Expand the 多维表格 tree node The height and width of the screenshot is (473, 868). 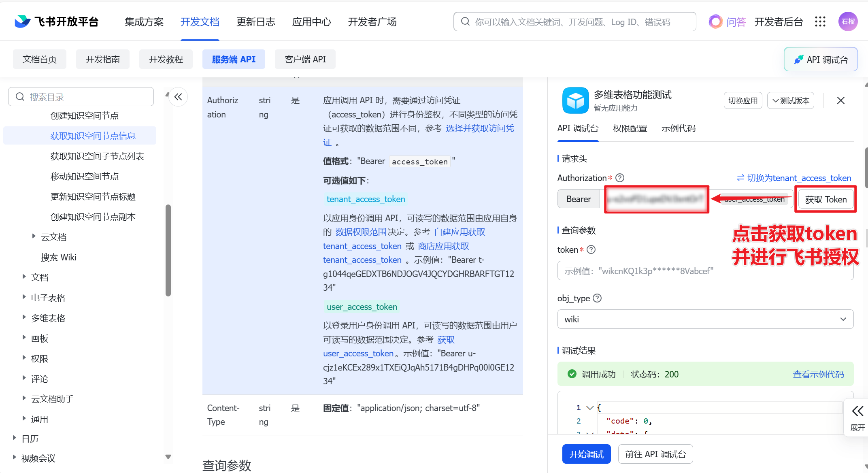(24, 317)
